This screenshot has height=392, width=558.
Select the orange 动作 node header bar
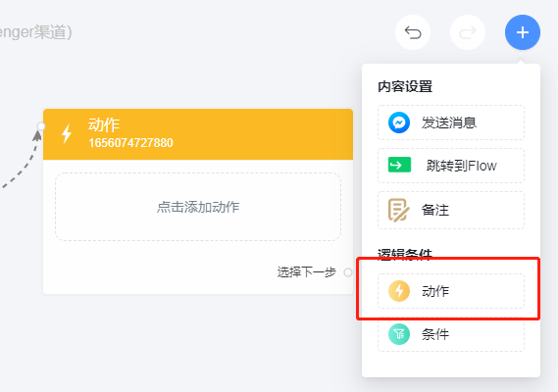click(x=198, y=134)
